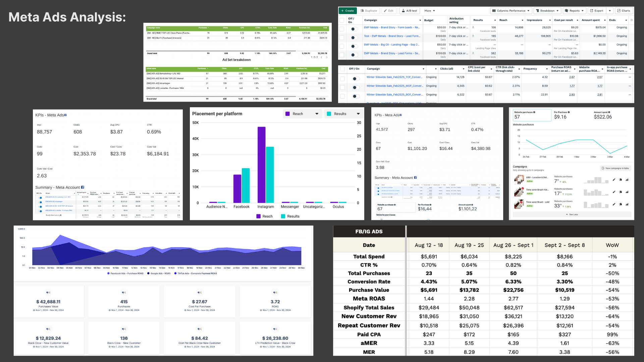Click the Export icon button

[x=597, y=11]
